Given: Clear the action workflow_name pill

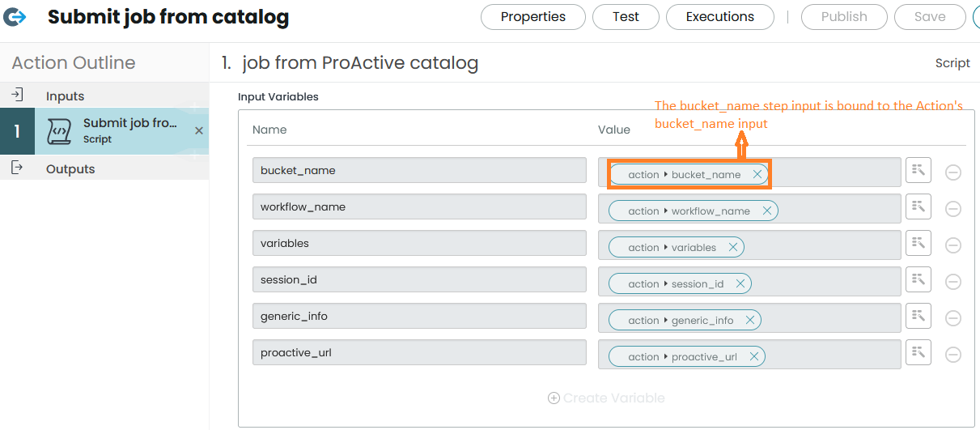Looking at the screenshot, I should (767, 211).
